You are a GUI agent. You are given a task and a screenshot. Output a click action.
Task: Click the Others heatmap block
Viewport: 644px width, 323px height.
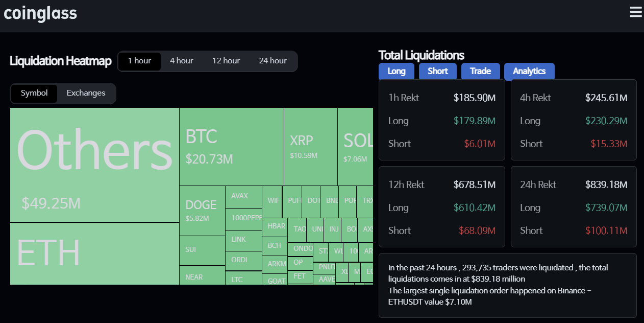point(94,165)
